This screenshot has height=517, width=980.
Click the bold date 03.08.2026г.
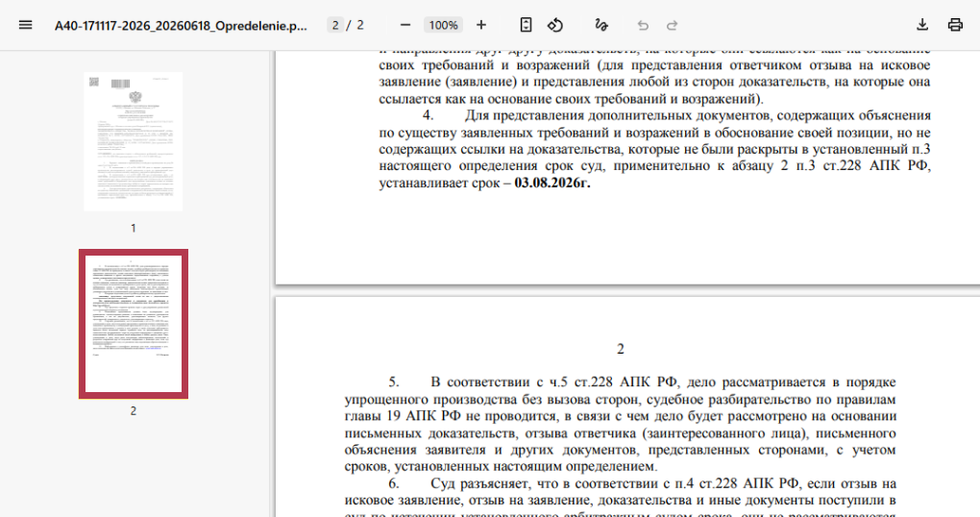point(552,184)
